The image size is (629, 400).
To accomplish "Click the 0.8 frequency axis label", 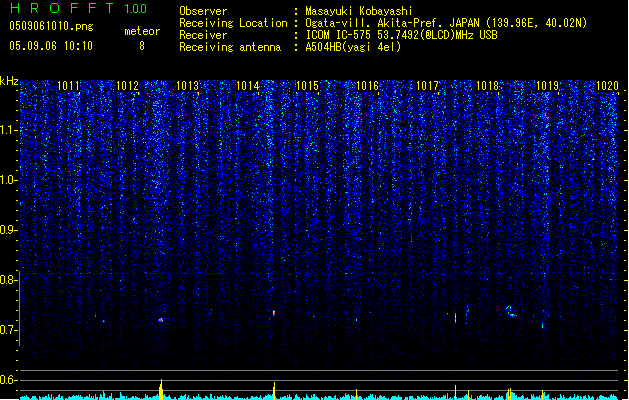I will tap(8, 280).
